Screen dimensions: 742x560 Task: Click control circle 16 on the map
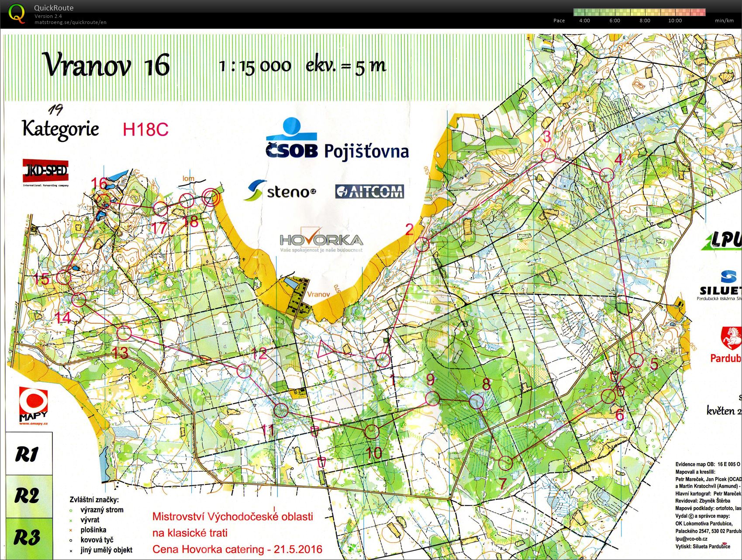(x=104, y=201)
